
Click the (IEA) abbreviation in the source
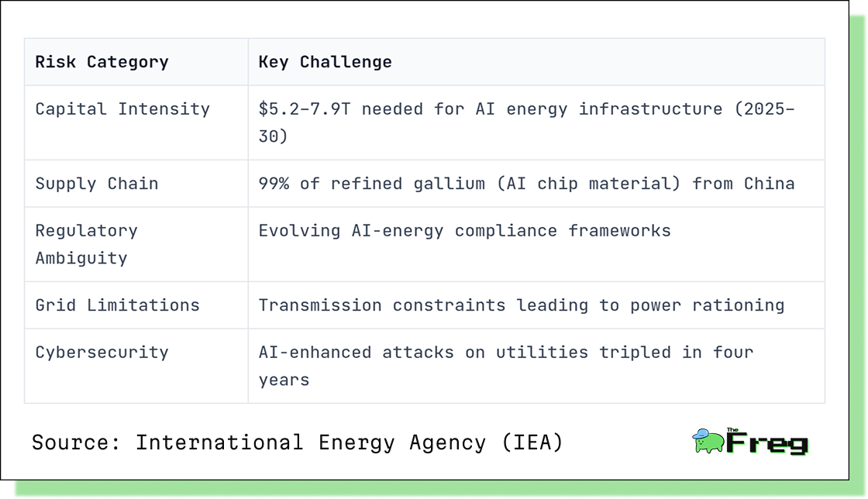[x=532, y=442]
